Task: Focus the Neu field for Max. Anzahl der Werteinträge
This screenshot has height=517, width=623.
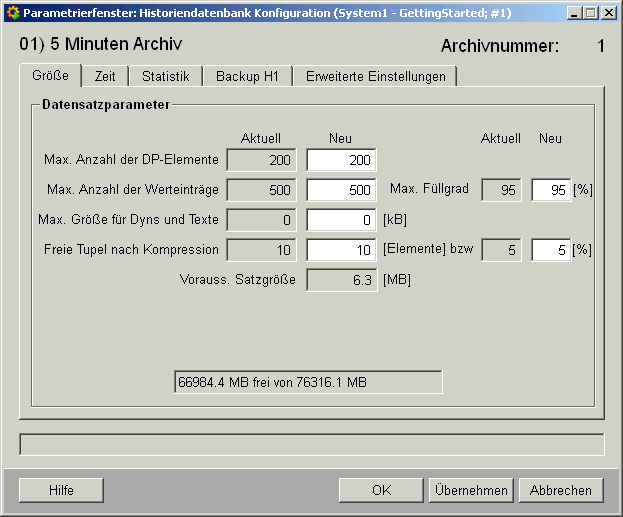Action: tap(341, 190)
